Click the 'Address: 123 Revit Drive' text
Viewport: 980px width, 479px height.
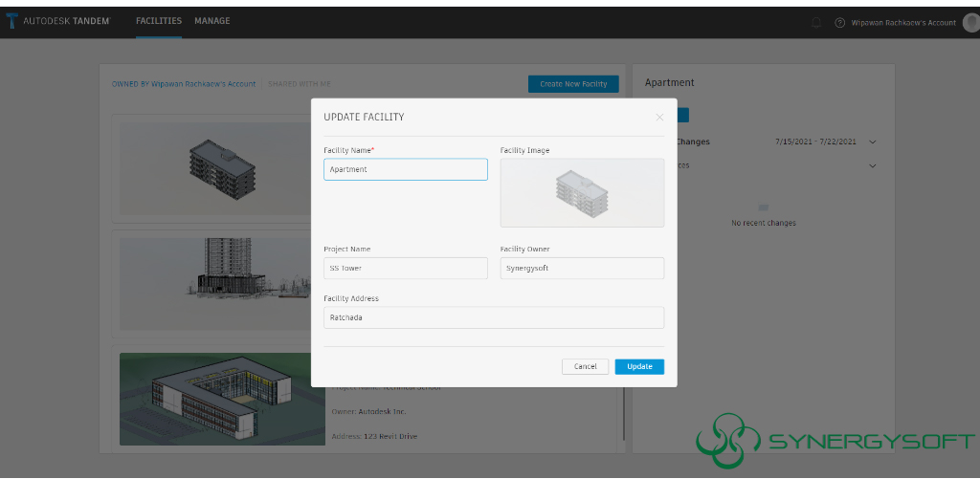[374, 437]
